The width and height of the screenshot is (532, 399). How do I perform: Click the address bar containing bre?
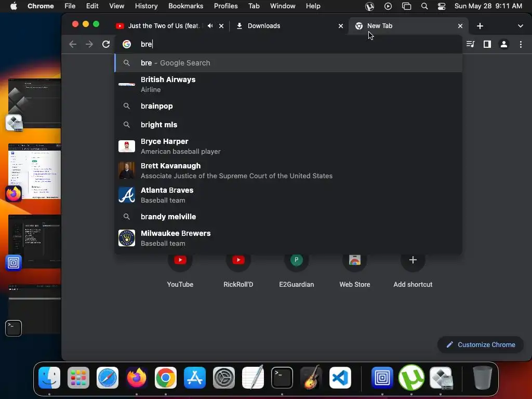(x=288, y=44)
